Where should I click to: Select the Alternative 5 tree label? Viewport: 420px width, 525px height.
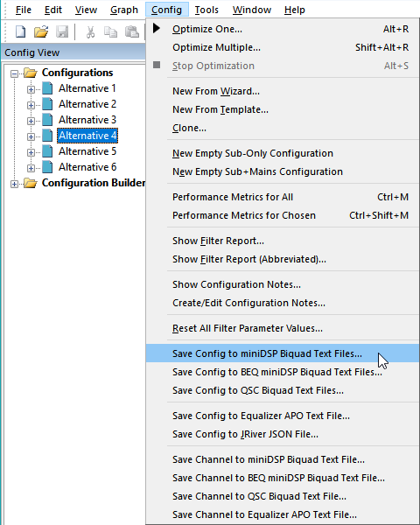pos(87,151)
